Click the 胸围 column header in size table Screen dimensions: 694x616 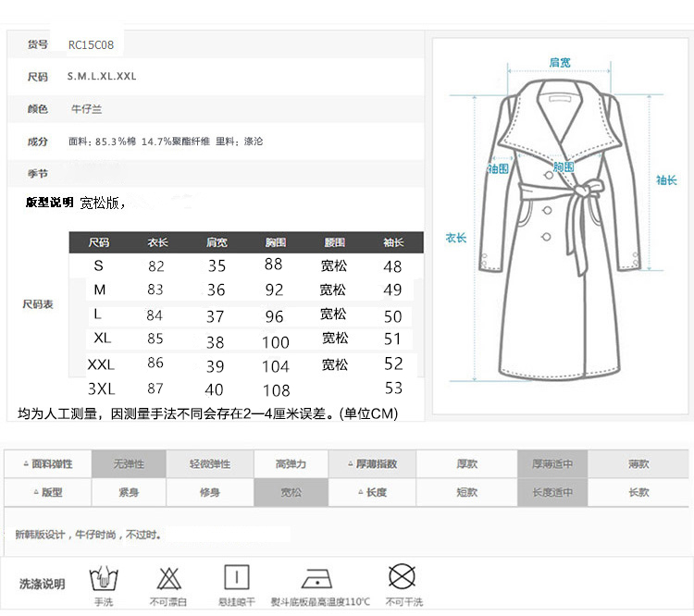(x=275, y=242)
